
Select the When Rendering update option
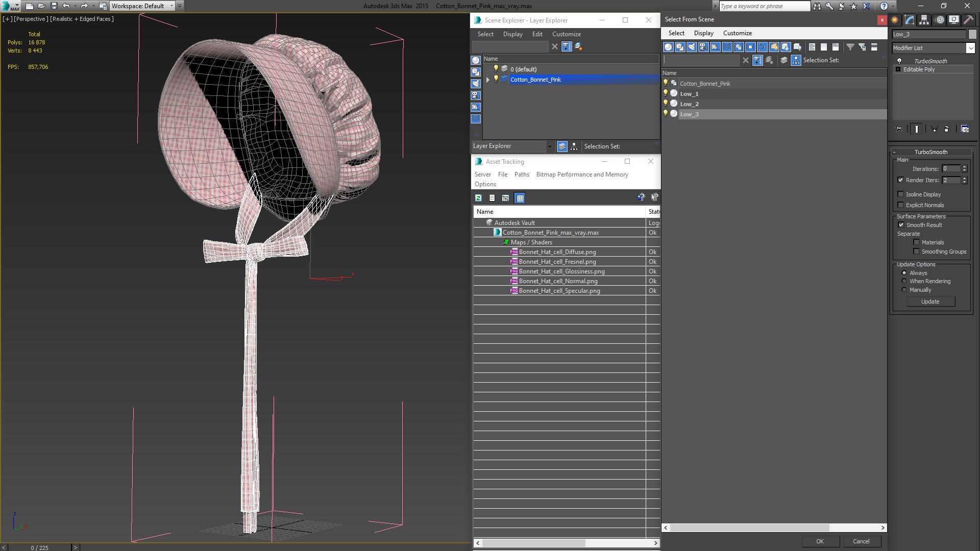(x=904, y=281)
